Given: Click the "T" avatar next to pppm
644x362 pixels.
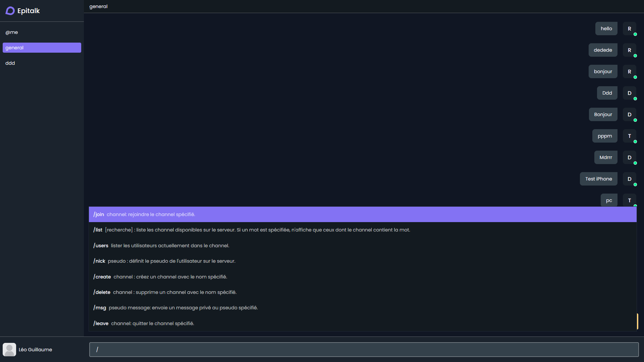Looking at the screenshot, I should (630, 136).
